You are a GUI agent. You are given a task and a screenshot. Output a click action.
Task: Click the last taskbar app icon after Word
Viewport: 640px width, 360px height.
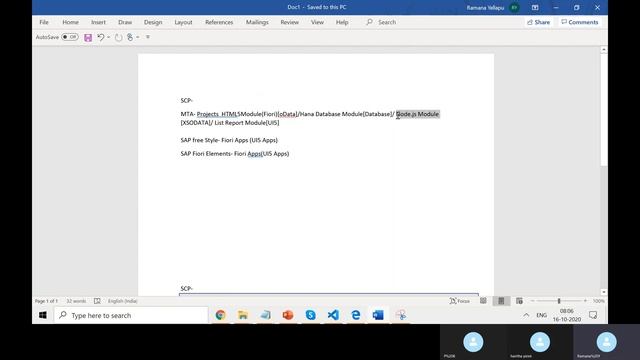[x=401, y=315]
